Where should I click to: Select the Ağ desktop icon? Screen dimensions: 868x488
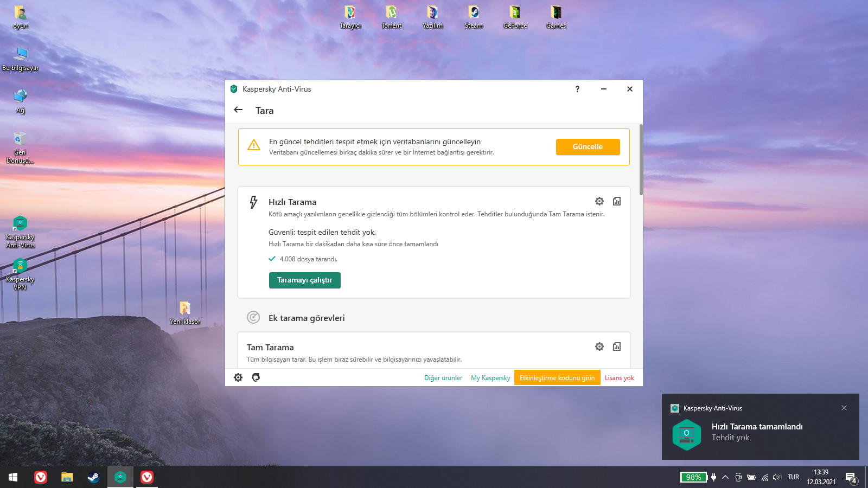coord(20,102)
